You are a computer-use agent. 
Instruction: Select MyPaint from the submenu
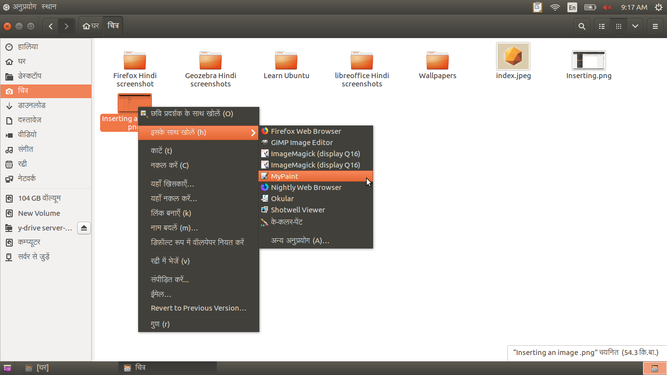click(x=316, y=176)
